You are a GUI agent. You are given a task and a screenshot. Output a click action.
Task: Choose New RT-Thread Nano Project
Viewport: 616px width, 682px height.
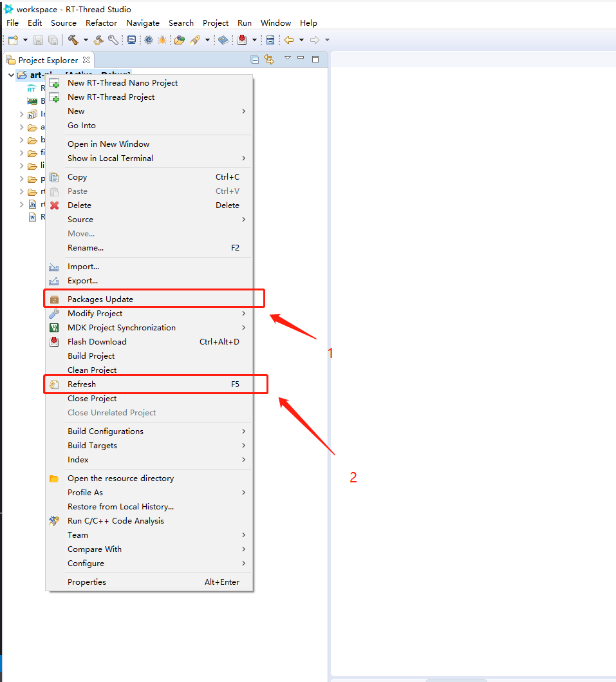click(149, 83)
